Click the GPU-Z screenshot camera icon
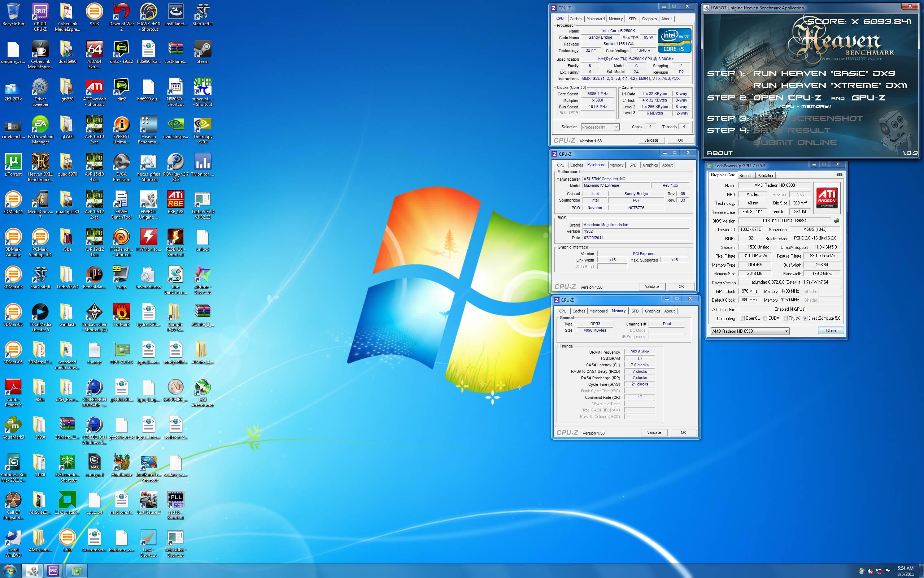The width and height of the screenshot is (924, 578). point(840,175)
